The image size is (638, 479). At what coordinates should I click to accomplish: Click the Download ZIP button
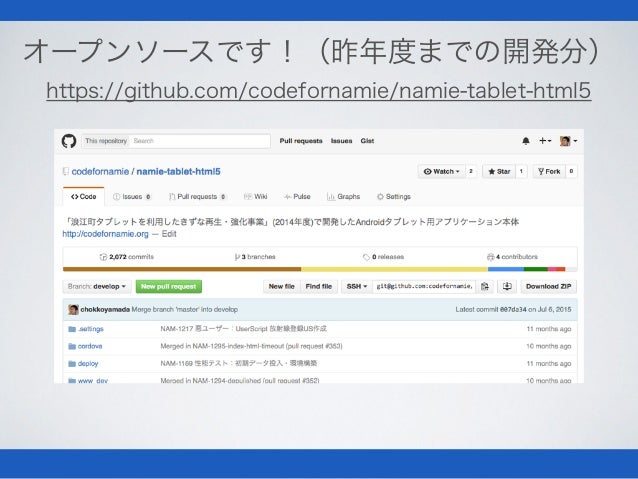click(548, 287)
